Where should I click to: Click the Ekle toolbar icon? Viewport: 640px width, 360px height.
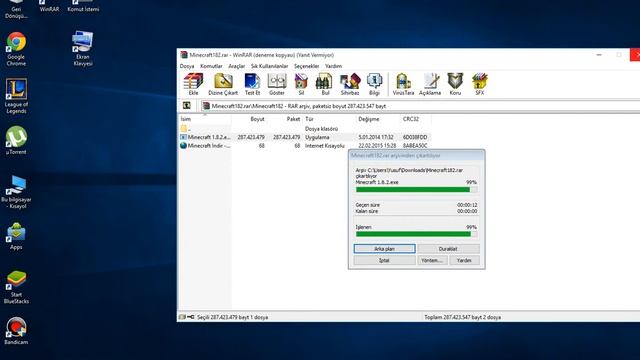(x=193, y=84)
